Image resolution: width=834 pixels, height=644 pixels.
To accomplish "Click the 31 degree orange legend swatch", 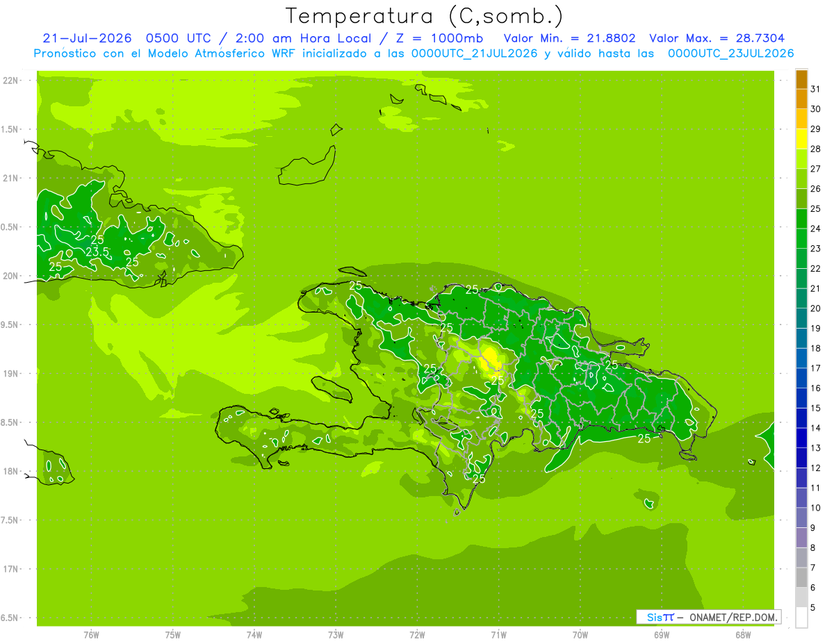I will (801, 79).
